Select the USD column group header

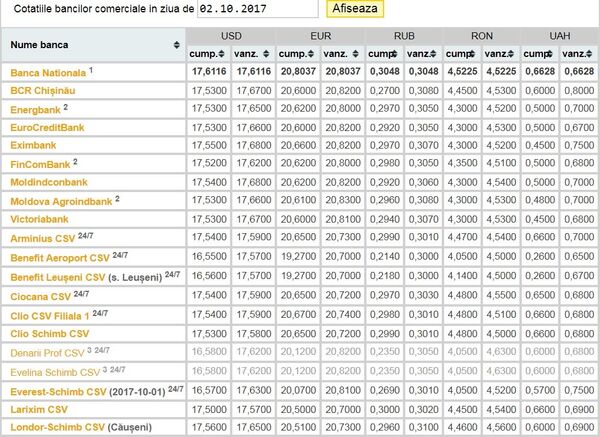231,36
